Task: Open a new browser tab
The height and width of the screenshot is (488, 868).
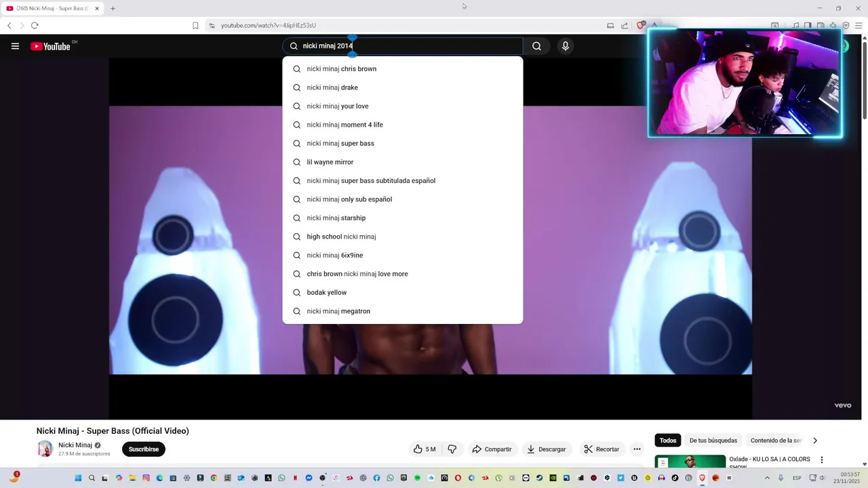Action: [x=113, y=8]
